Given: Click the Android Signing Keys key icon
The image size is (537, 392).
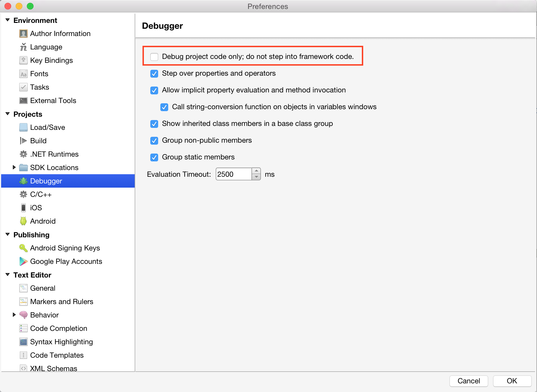Looking at the screenshot, I should (x=23, y=248).
